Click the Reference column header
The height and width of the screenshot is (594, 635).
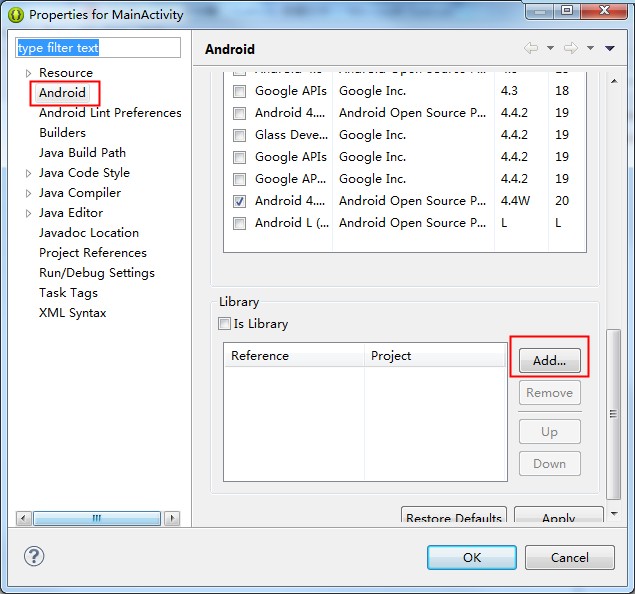(x=294, y=356)
